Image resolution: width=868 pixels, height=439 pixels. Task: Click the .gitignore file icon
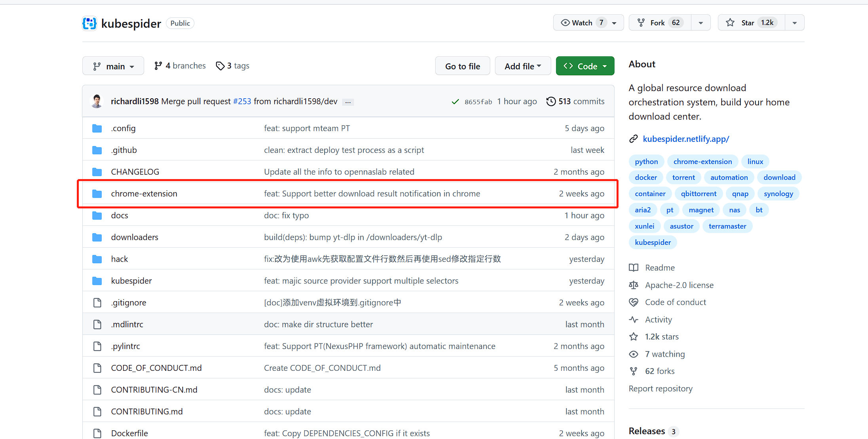pos(97,303)
